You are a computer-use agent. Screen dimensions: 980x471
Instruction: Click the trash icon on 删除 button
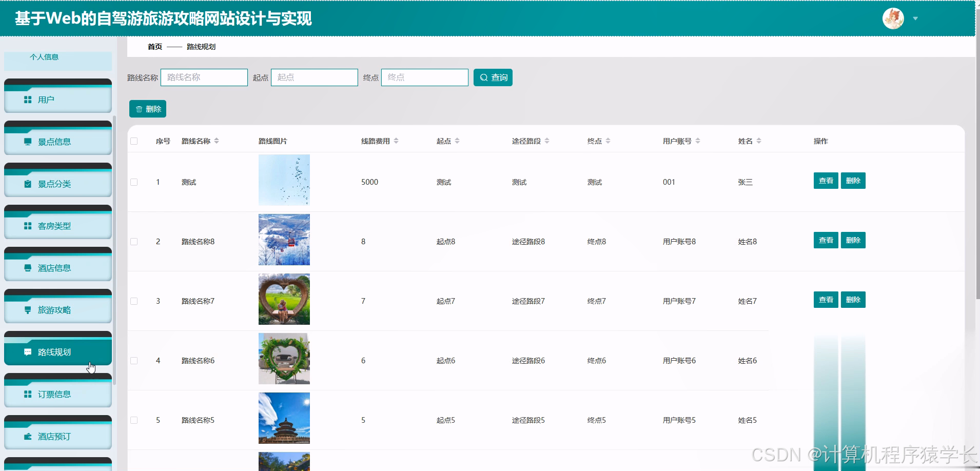point(139,109)
